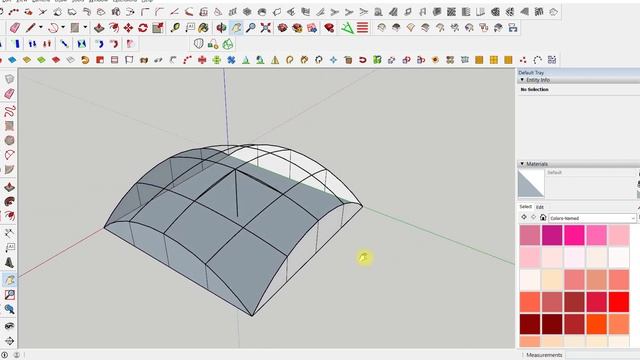Pick the hot pink color swatch

click(574, 235)
